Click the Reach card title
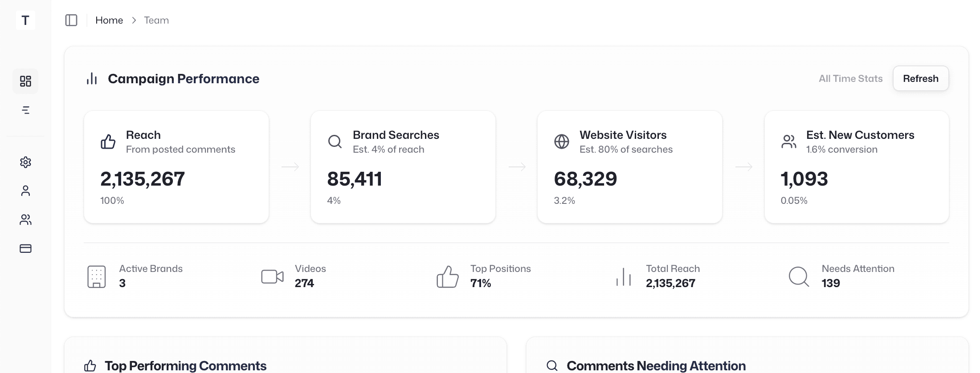Image resolution: width=980 pixels, height=373 pixels. (x=143, y=135)
